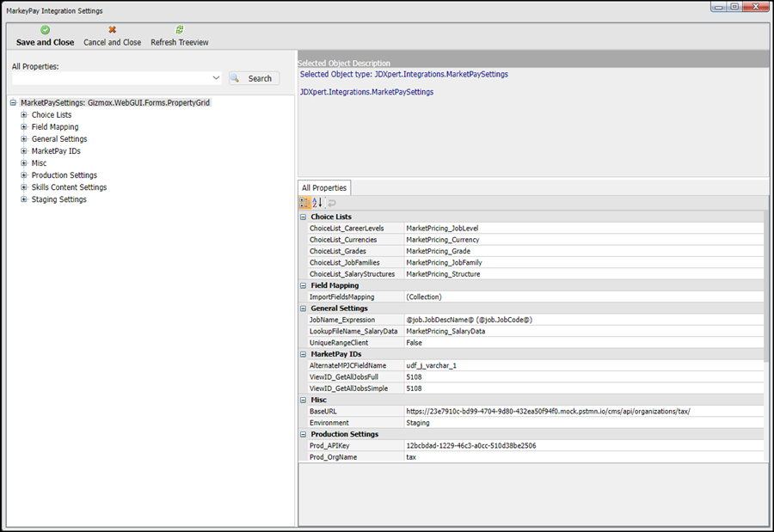Click the Refresh Treeview arrows icon
The height and width of the screenshot is (532, 774).
(x=180, y=29)
